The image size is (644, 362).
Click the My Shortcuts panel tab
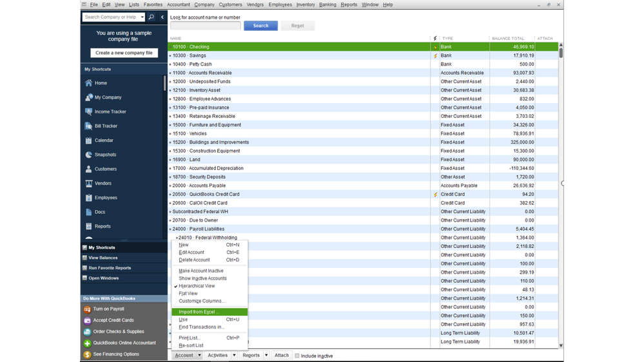[124, 247]
